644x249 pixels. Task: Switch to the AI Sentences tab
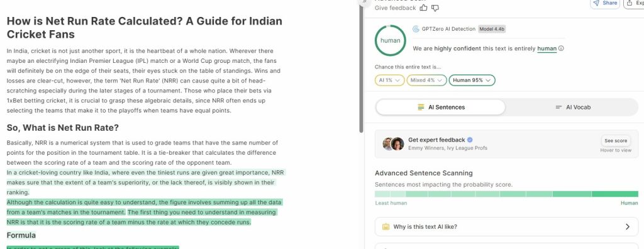click(441, 108)
